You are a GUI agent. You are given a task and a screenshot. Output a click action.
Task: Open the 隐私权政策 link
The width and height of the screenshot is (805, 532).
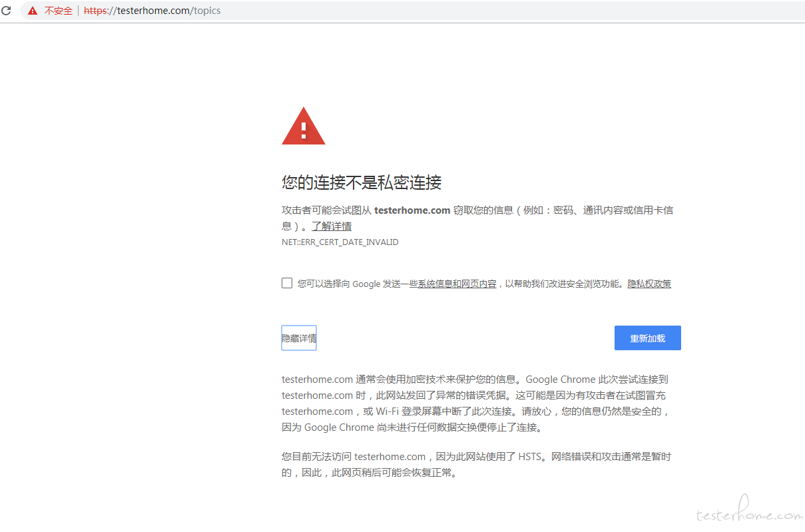(649, 284)
